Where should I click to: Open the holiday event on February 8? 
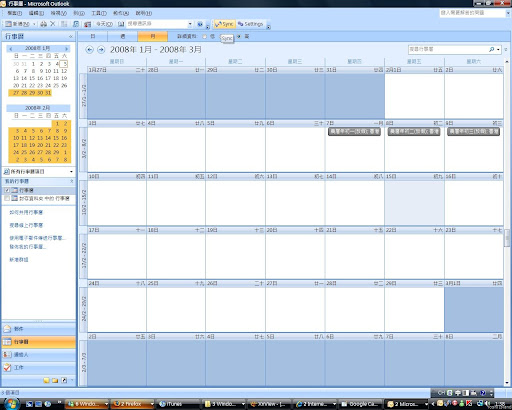click(x=414, y=132)
